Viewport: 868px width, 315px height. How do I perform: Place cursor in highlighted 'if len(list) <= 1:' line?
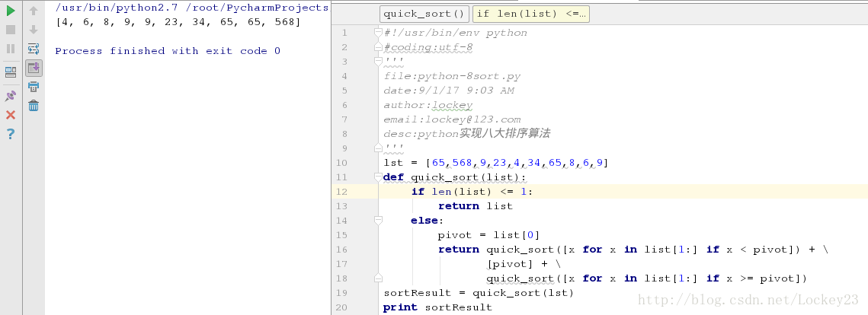coord(472,191)
